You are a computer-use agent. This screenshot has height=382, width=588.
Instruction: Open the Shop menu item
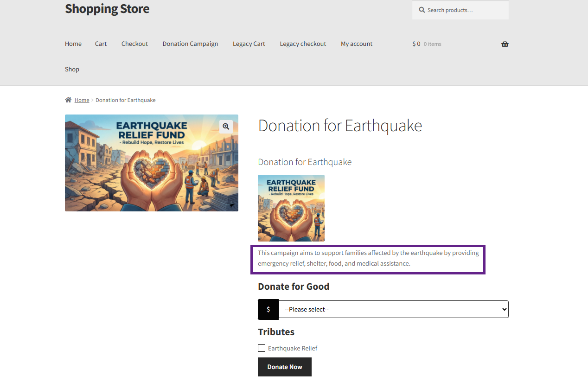[72, 69]
